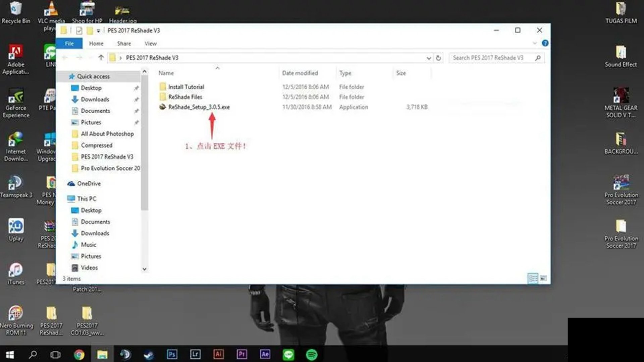Click the search box for this folder
This screenshot has height=362, width=644.
point(491,58)
